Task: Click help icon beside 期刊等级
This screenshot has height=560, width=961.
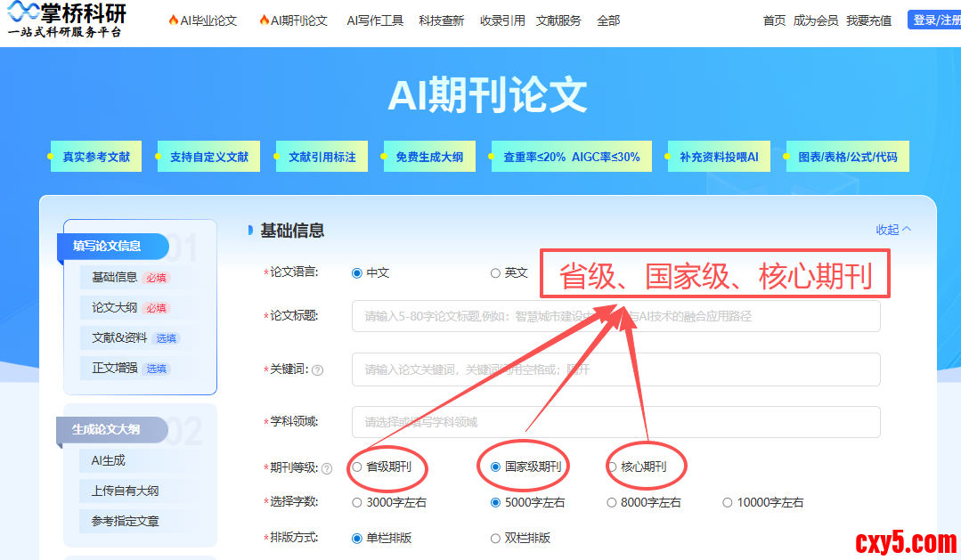Action: click(327, 468)
